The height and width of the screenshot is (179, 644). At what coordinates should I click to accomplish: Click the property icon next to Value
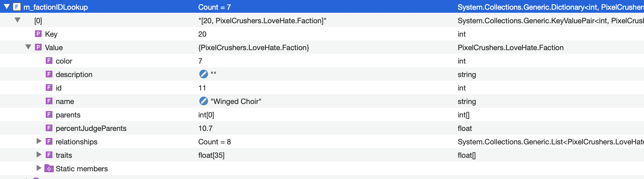pos(38,47)
